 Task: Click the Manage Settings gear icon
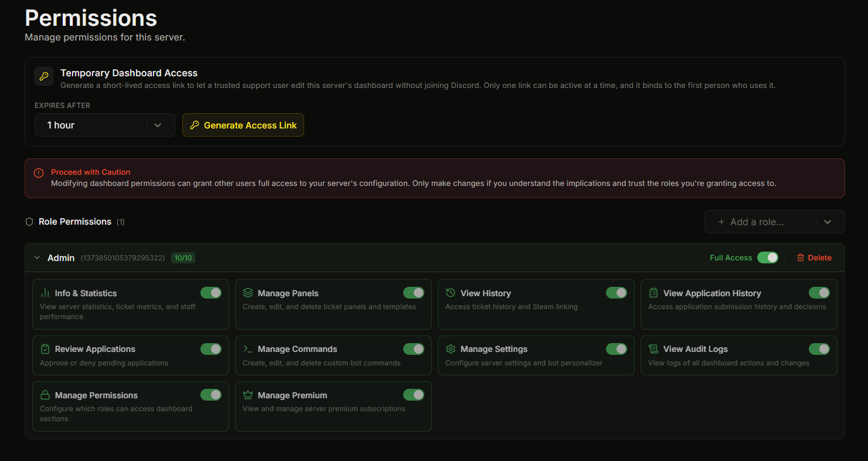point(451,349)
